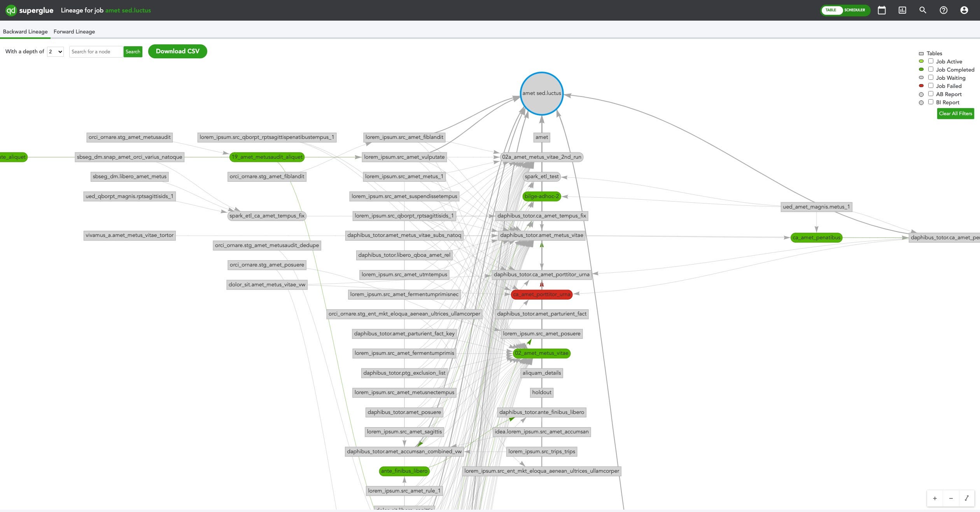Focus the Search for a node field
Viewport: 980px width, 512px height.
click(x=96, y=52)
